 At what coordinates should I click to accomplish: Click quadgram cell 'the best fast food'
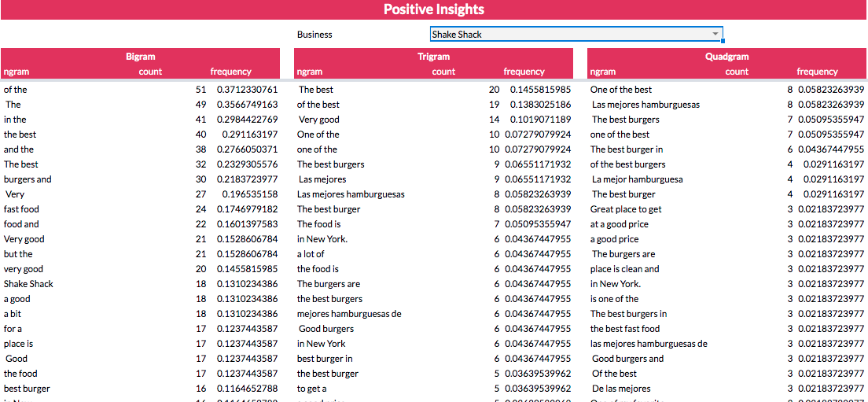625,329
